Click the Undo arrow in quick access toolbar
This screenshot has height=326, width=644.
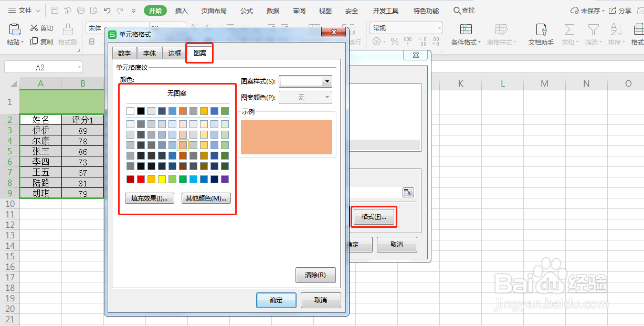tap(108, 9)
